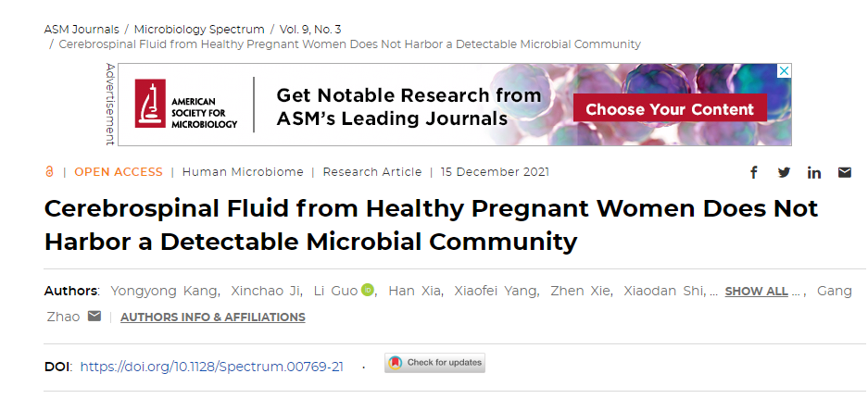Open AUTHORS INFO & AFFILIATIONS section
Viewport: 868px width, 411px height.
pyautogui.click(x=212, y=318)
